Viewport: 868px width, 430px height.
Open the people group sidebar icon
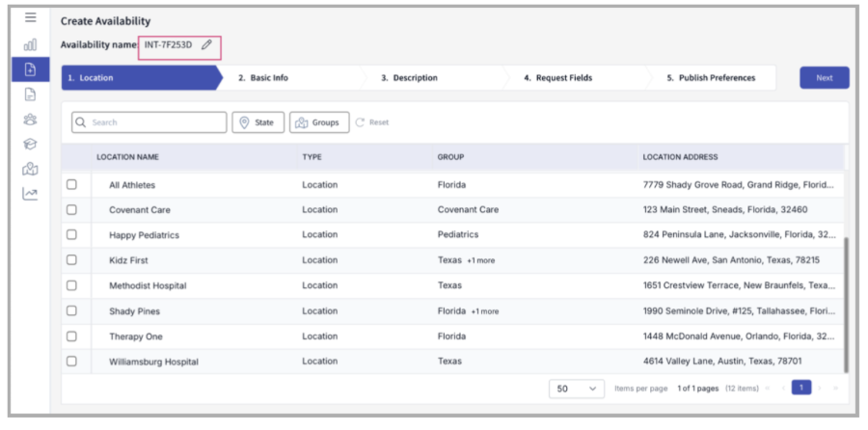[31, 120]
